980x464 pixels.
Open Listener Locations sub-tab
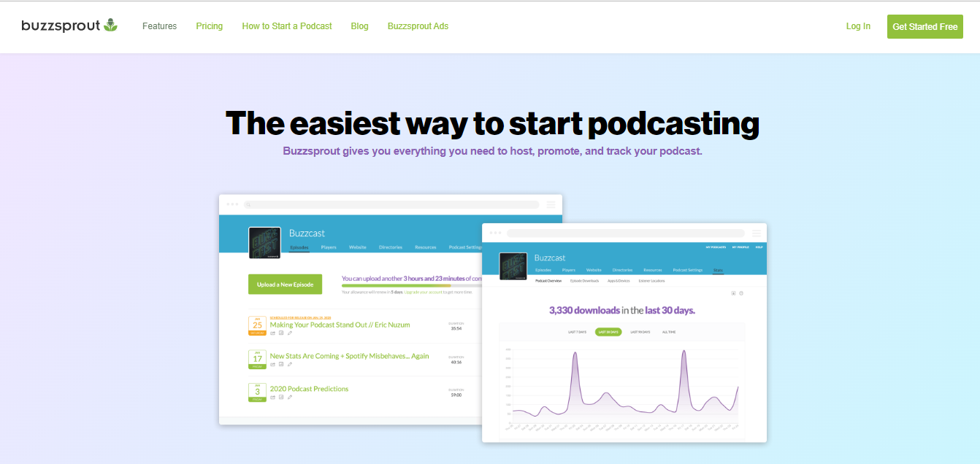click(652, 281)
